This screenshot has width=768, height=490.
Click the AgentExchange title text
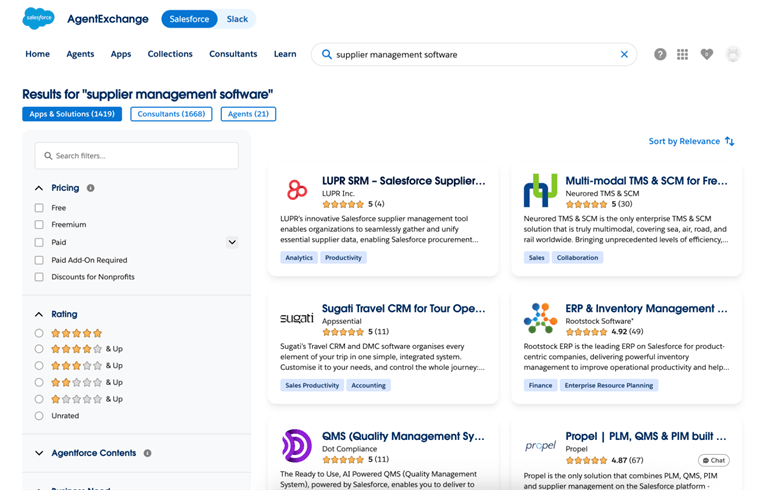[108, 19]
